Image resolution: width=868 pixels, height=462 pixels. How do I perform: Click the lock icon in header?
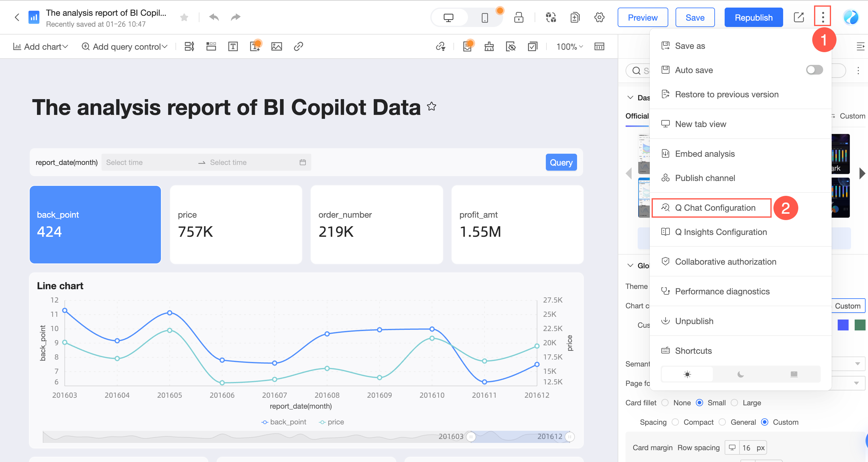[519, 18]
